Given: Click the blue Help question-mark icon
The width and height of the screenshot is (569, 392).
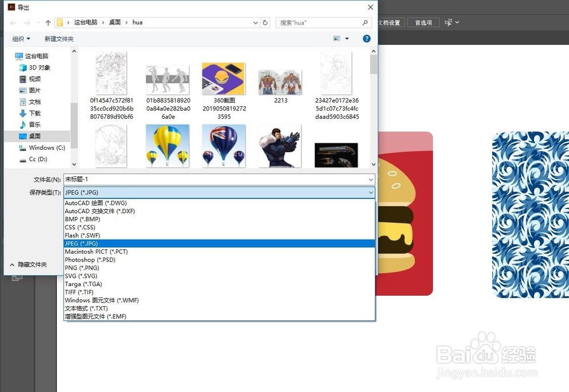Looking at the screenshot, I should point(367,39).
